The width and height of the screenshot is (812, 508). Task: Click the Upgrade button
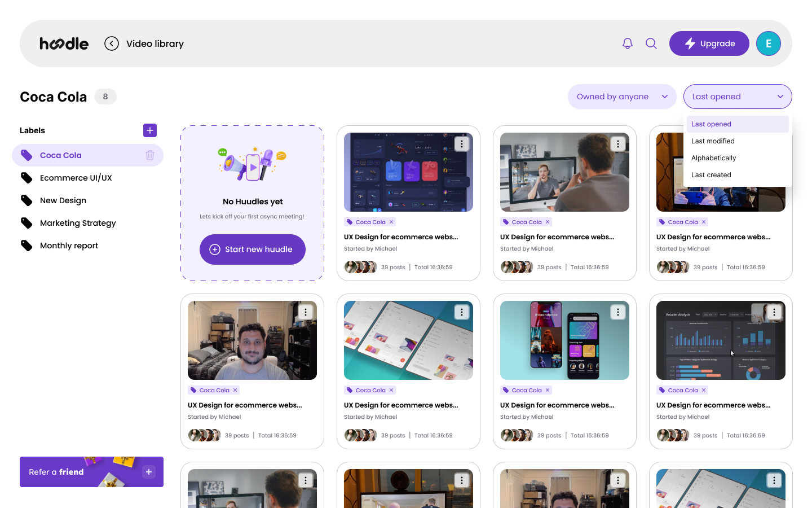(709, 43)
